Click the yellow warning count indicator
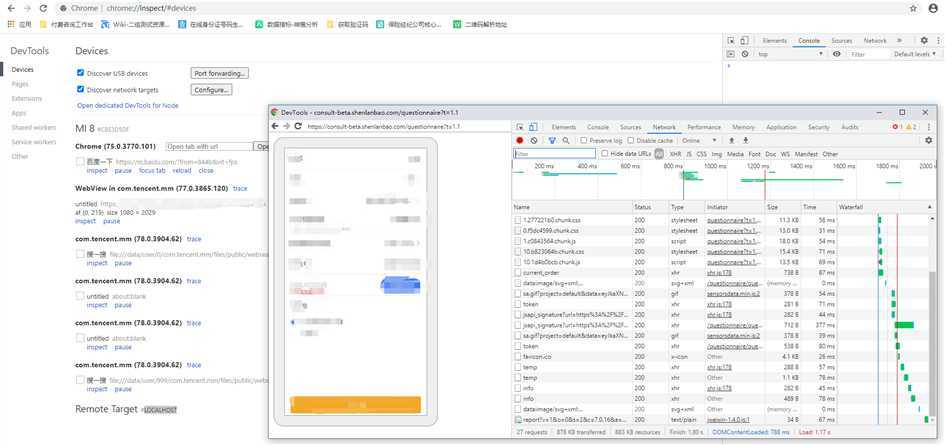This screenshot has width=945, height=445. (x=912, y=127)
